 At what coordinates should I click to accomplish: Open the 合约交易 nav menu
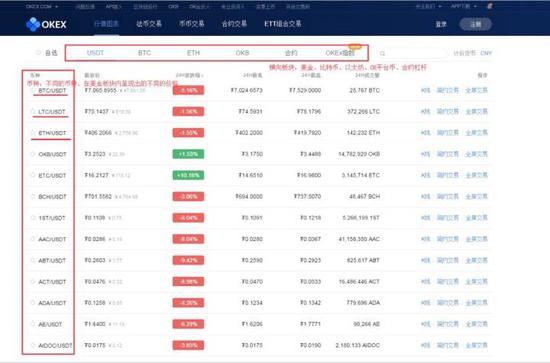click(234, 24)
